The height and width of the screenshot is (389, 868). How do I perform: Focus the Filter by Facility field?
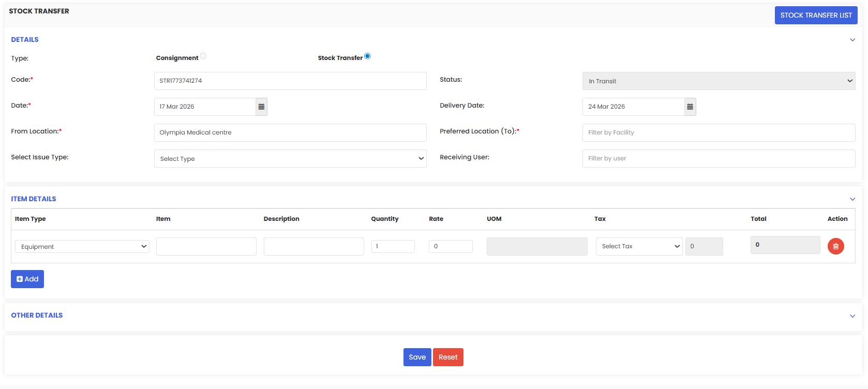[719, 132]
